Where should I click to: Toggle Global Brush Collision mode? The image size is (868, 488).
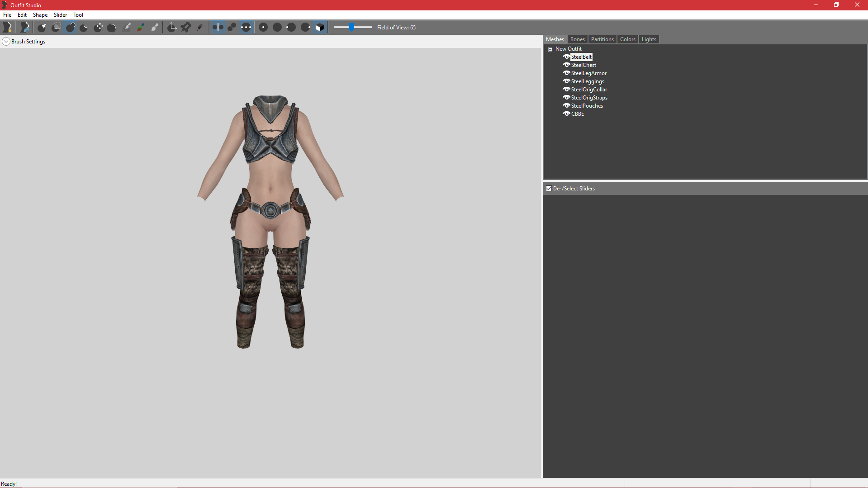(x=246, y=28)
